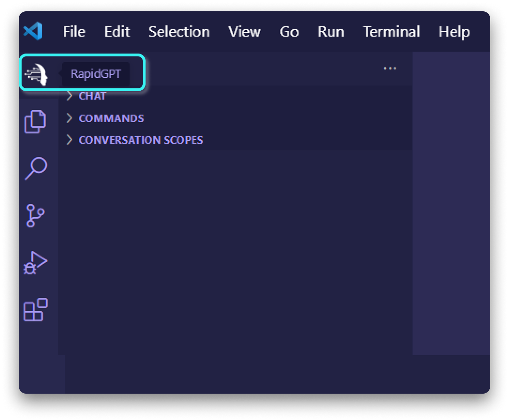Open the Selection menu

coord(179,31)
